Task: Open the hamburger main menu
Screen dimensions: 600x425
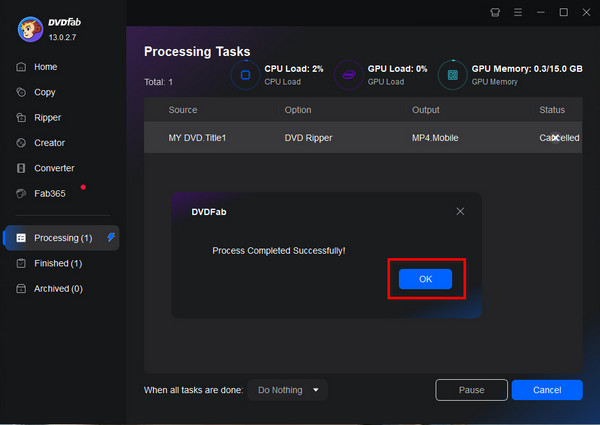Action: [518, 13]
